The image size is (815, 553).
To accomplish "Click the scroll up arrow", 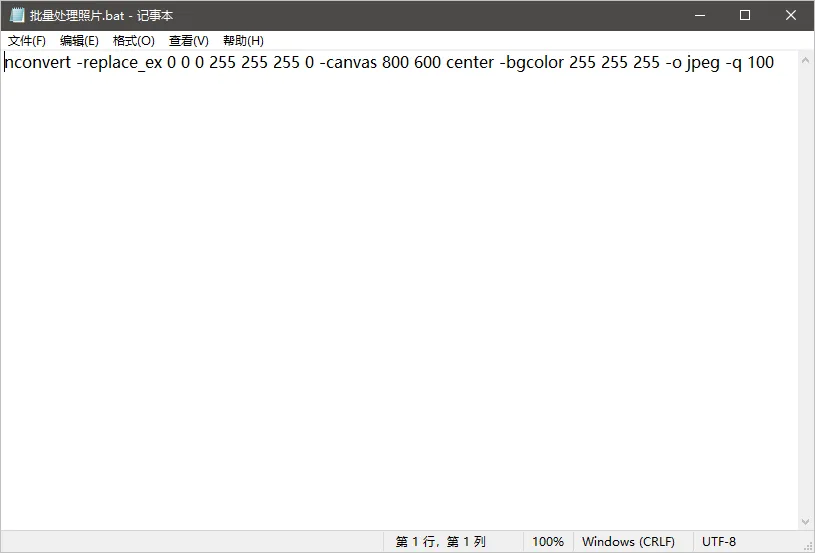I will coord(806,60).
